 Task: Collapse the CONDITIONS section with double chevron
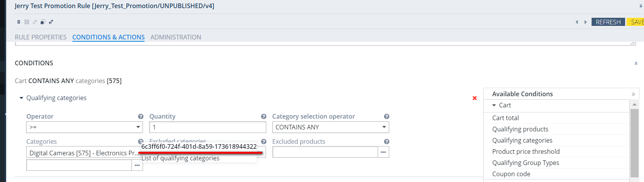[x=636, y=63]
